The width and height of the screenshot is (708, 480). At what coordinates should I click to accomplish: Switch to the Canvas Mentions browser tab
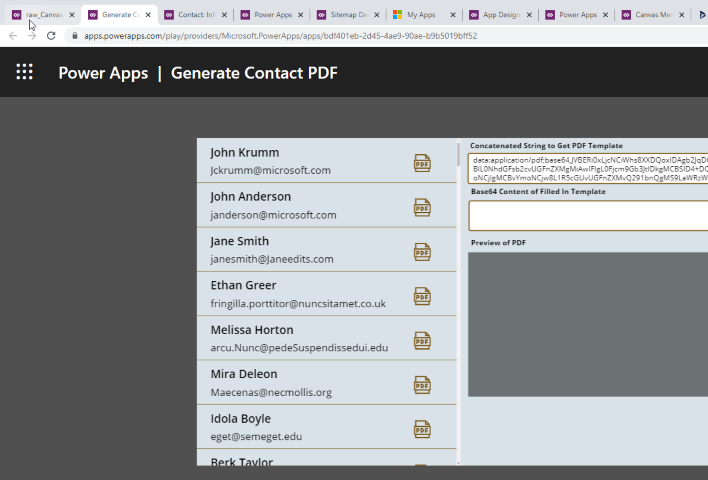coord(654,15)
